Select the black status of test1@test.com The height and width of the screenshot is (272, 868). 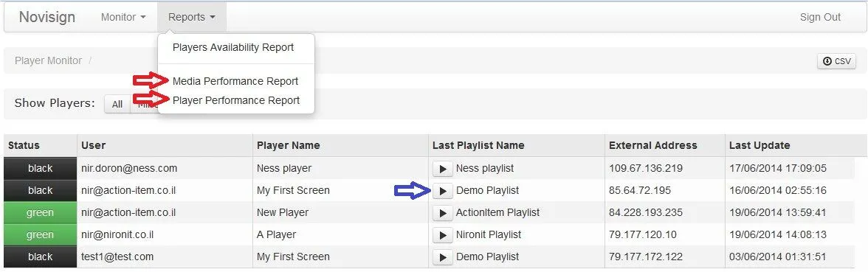click(x=41, y=257)
